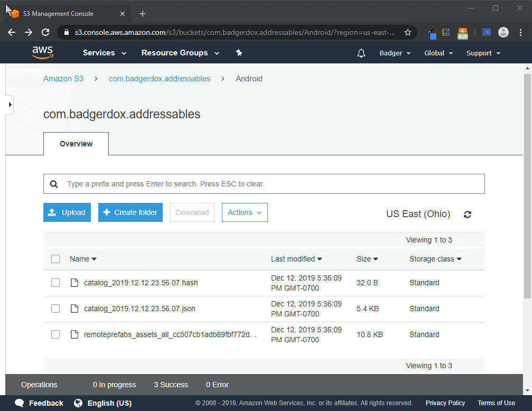532x411 pixels.
Task: Open the catalog_2019.12.12.23.56.07.json file link
Action: 139,309
